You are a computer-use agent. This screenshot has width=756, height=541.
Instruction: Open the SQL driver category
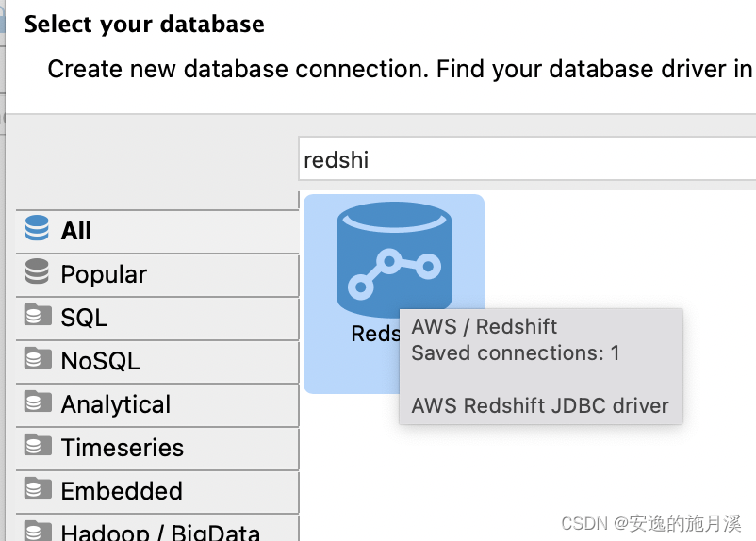pyautogui.click(x=84, y=318)
